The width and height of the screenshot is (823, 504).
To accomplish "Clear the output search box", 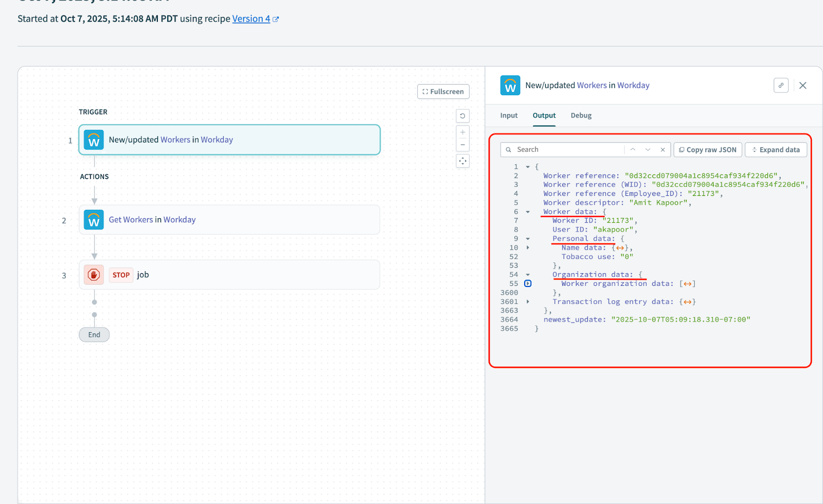I will coord(663,150).
